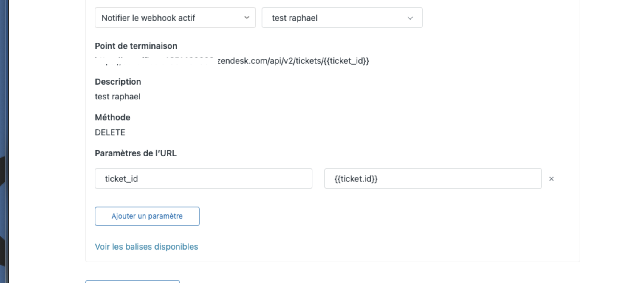Click the "Paramètres de l'URL" heading
Viewport: 644px width, 283px height.
coord(136,153)
